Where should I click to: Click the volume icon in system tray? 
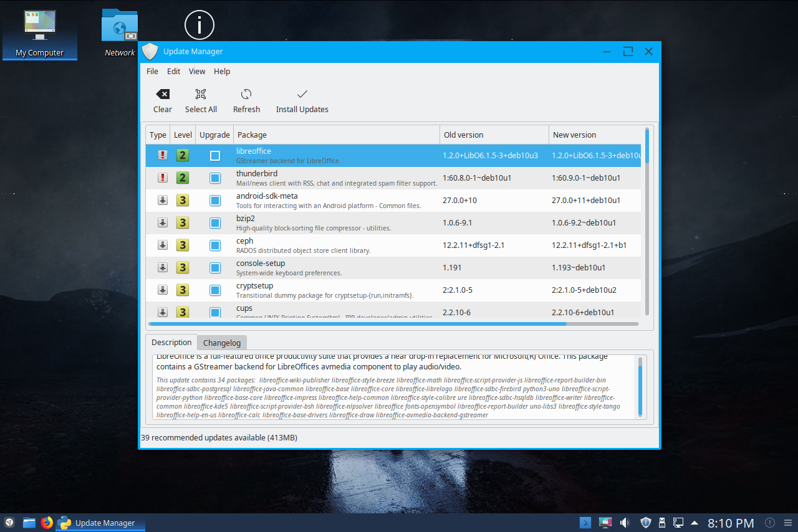pyautogui.click(x=625, y=523)
